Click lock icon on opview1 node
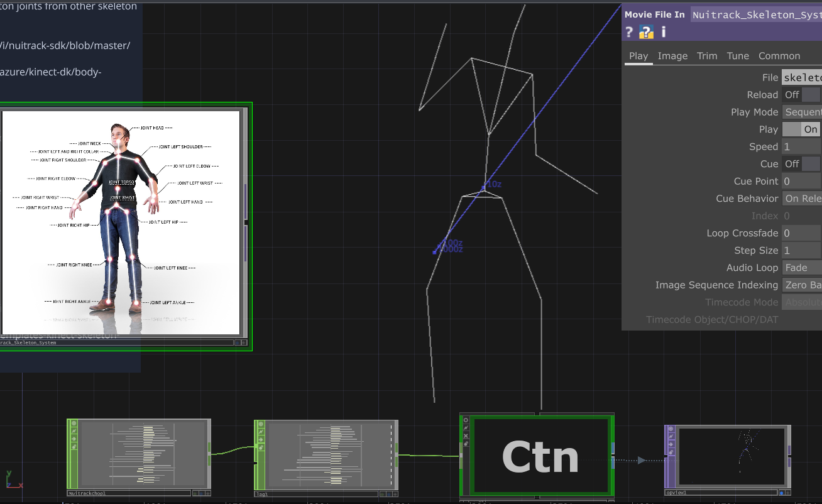This screenshot has width=822, height=504. (671, 451)
